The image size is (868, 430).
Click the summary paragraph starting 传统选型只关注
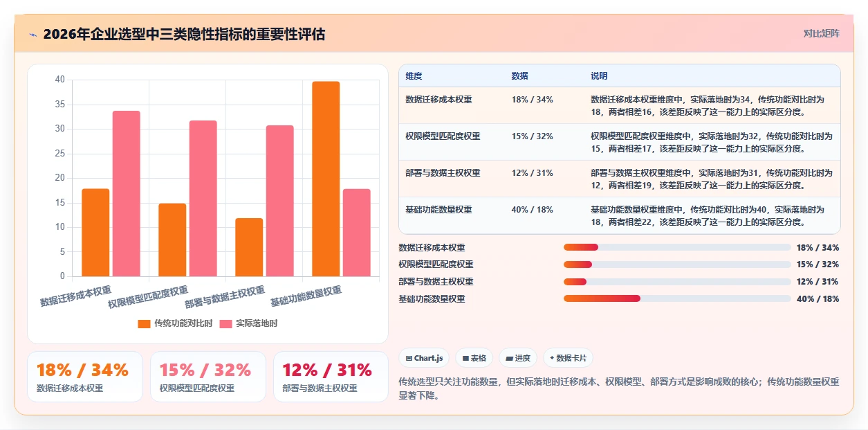(x=620, y=388)
